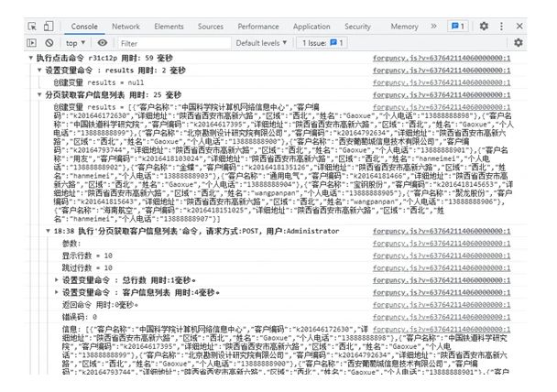The width and height of the screenshot is (557, 392).
Task: Show the console sidebar icon
Action: tap(32, 43)
